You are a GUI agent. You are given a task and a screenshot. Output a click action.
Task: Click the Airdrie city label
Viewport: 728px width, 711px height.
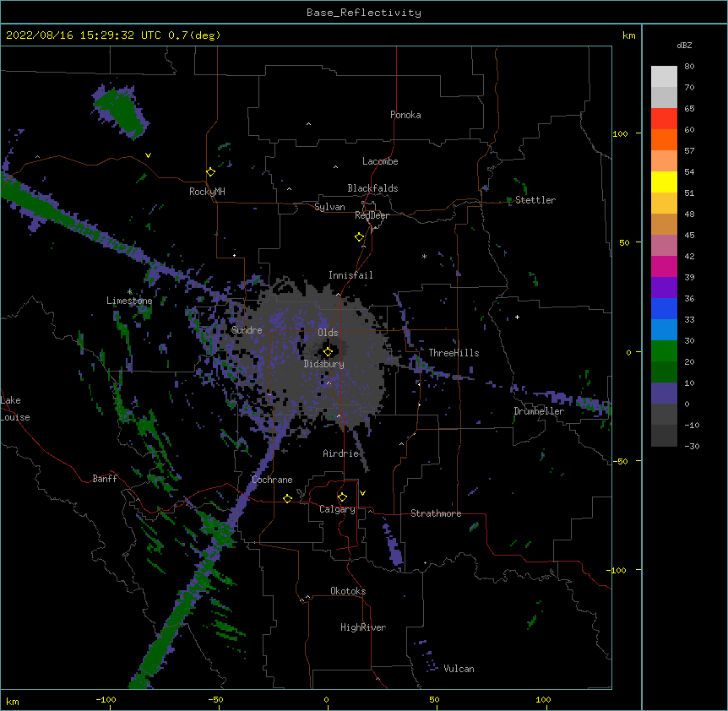point(341,453)
